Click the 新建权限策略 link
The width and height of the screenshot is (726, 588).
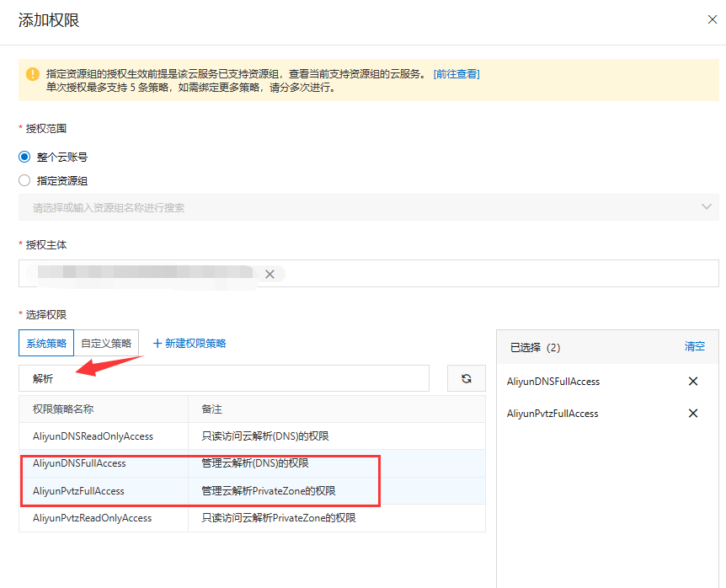(x=195, y=344)
